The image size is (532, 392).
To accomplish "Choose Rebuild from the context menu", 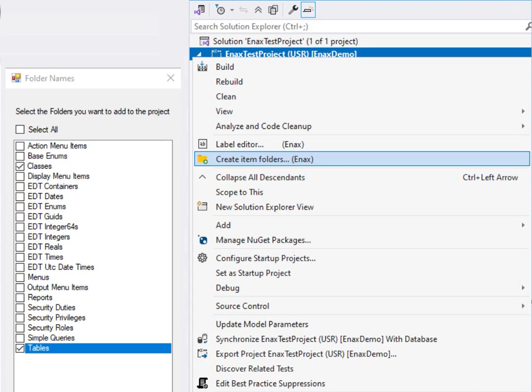I will pos(230,82).
